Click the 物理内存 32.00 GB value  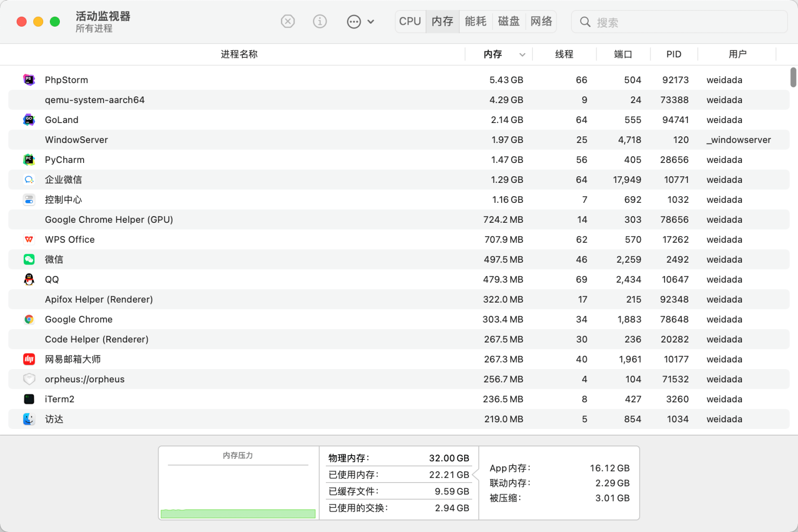pyautogui.click(x=449, y=458)
